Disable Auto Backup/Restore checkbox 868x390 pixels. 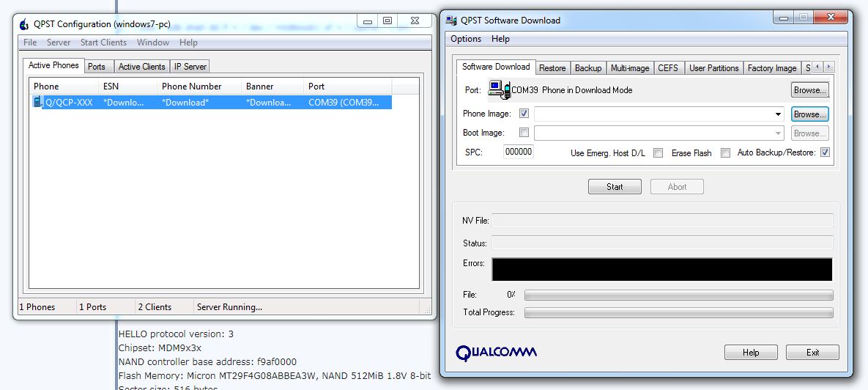coord(825,152)
